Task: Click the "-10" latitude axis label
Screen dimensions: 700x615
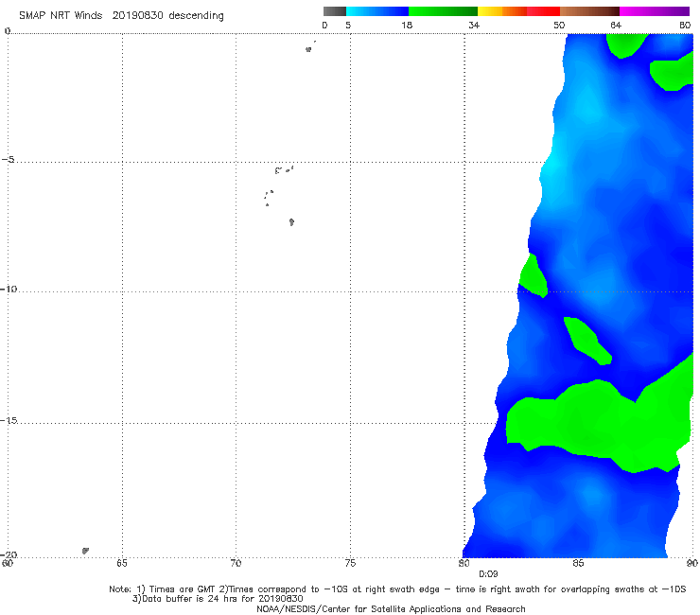Action: [x=9, y=289]
